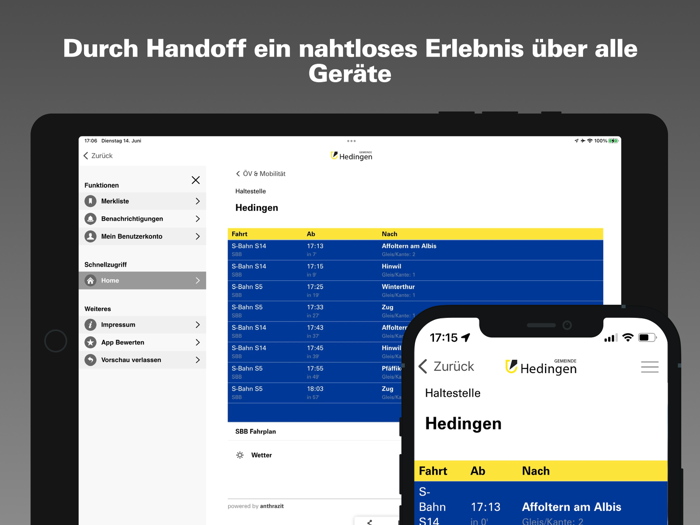Tap the iPhone battery status icon
This screenshot has width=700, height=525.
tap(647, 338)
